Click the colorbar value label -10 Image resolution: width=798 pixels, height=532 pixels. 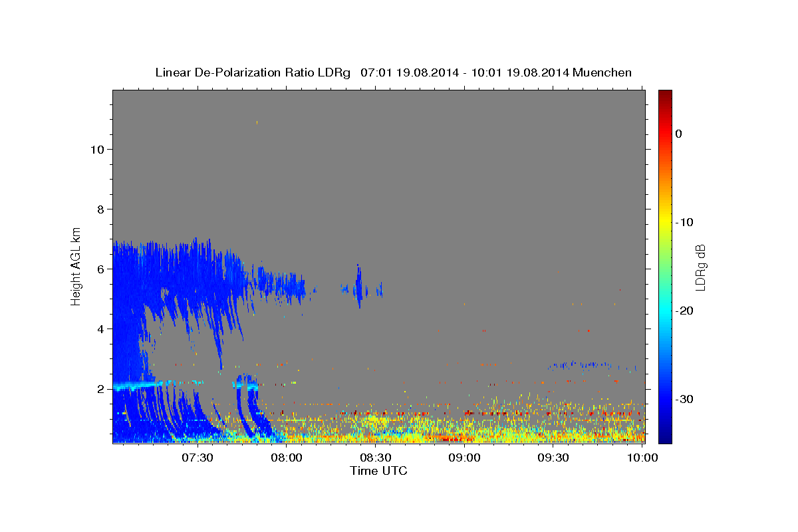684,222
